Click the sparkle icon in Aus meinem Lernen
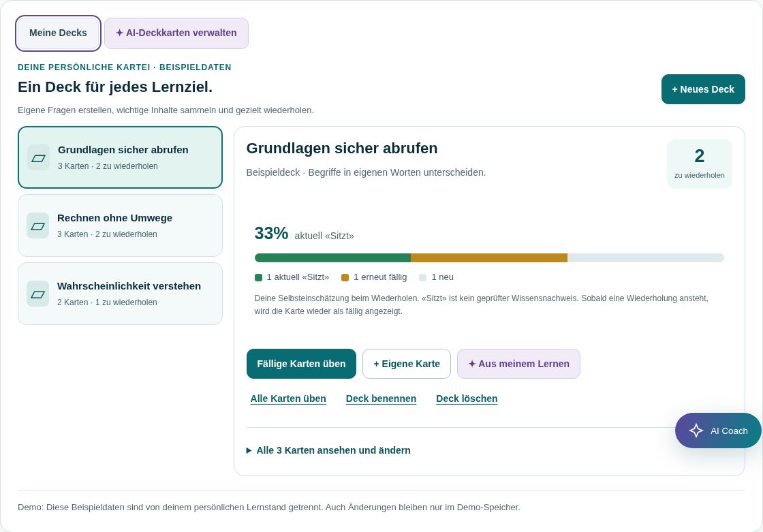Screen dimensions: 763x532 (471, 364)
